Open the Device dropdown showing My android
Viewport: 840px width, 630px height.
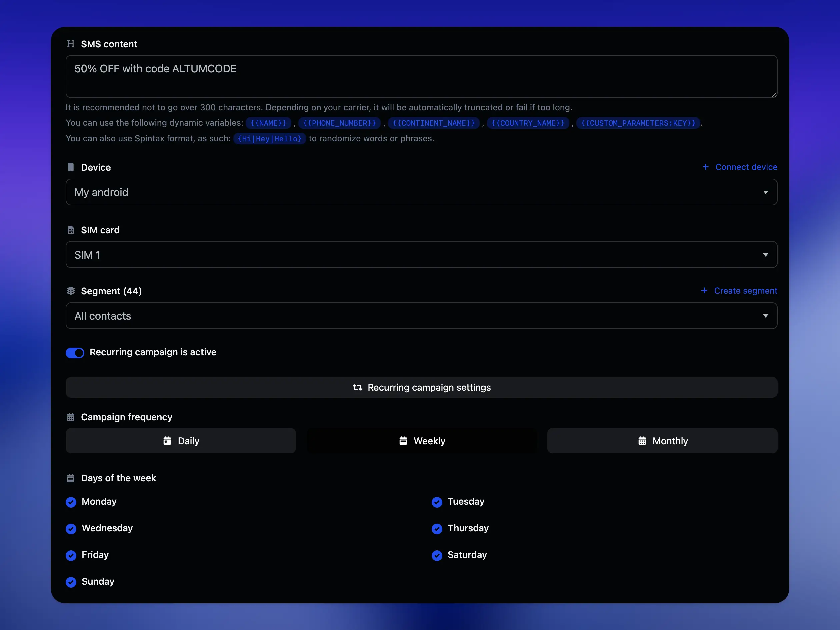422,192
